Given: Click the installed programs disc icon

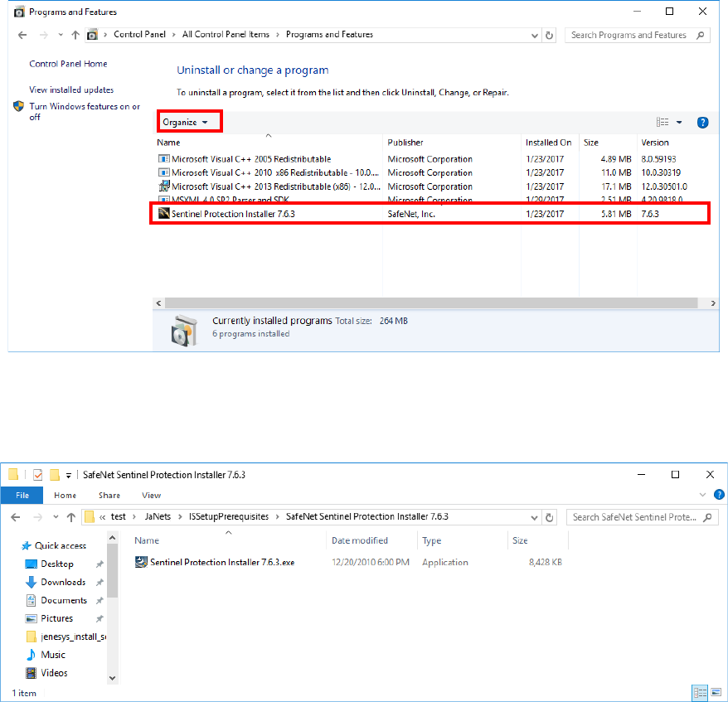Looking at the screenshot, I should [x=184, y=330].
